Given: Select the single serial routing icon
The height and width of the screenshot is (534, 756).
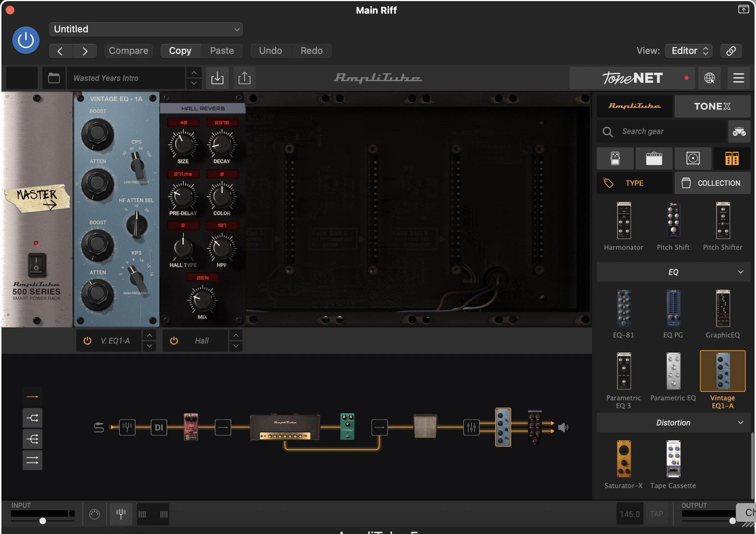Looking at the screenshot, I should [32, 397].
